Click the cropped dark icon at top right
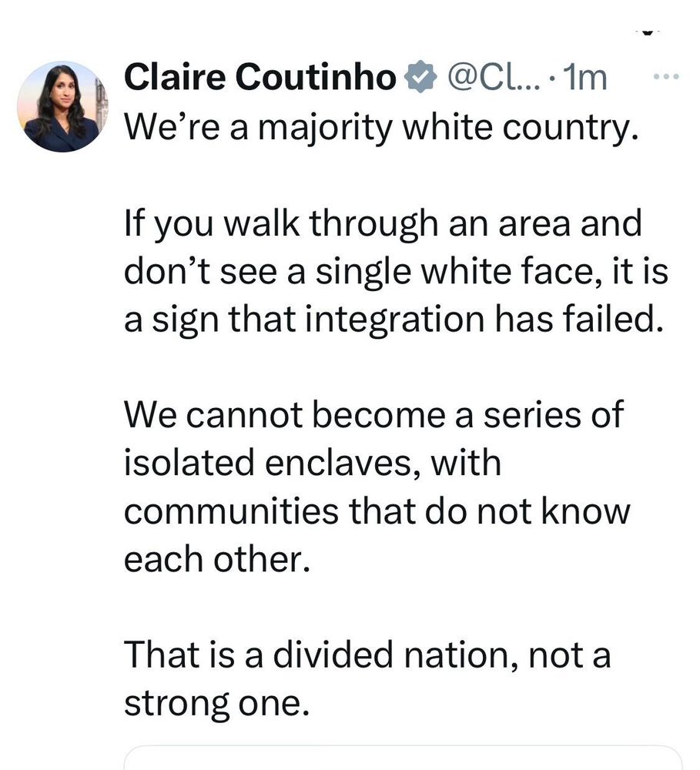700x770 pixels. click(648, 32)
